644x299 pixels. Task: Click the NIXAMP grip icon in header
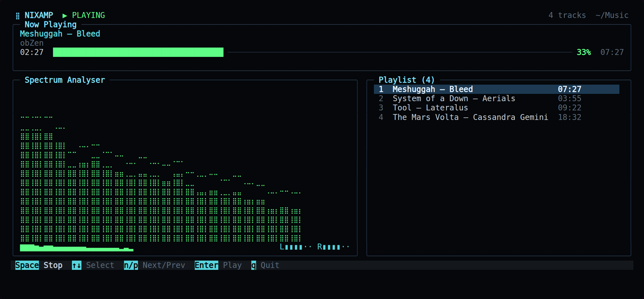coord(18,16)
